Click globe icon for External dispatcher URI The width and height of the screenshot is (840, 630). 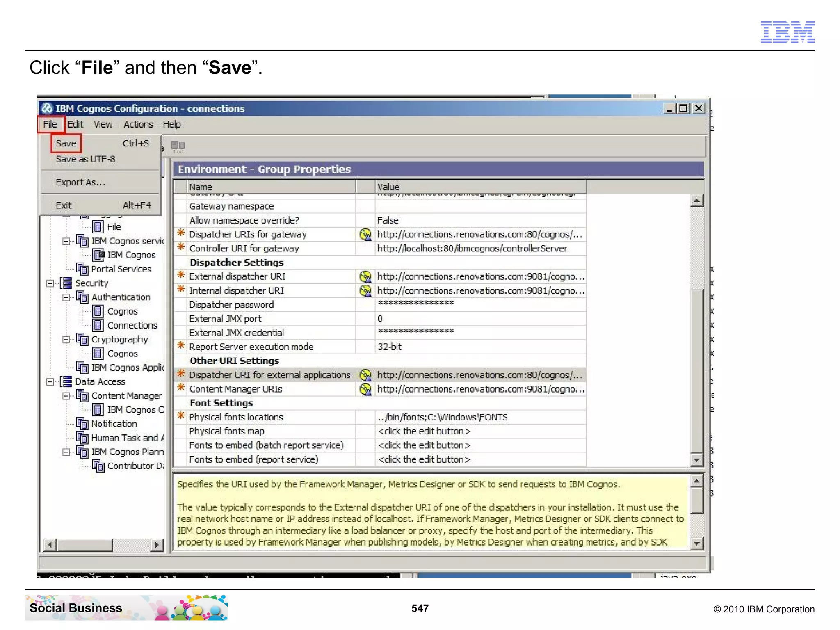coord(365,277)
